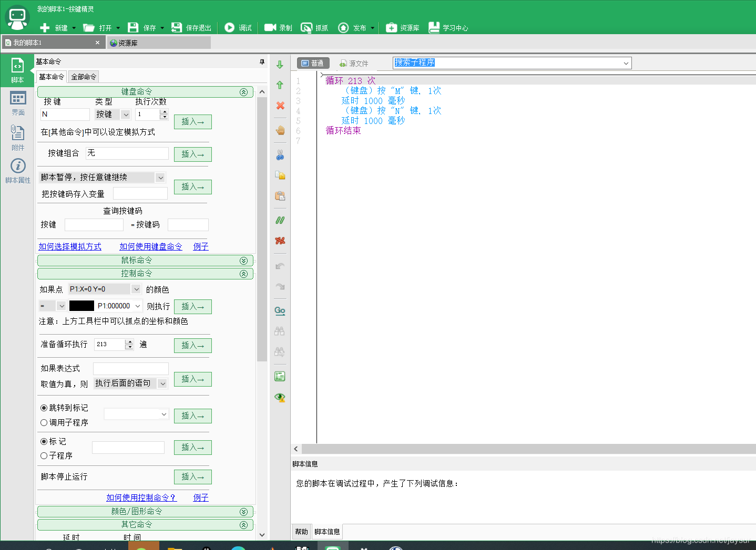Click the paste clipboard icon

[x=280, y=196]
